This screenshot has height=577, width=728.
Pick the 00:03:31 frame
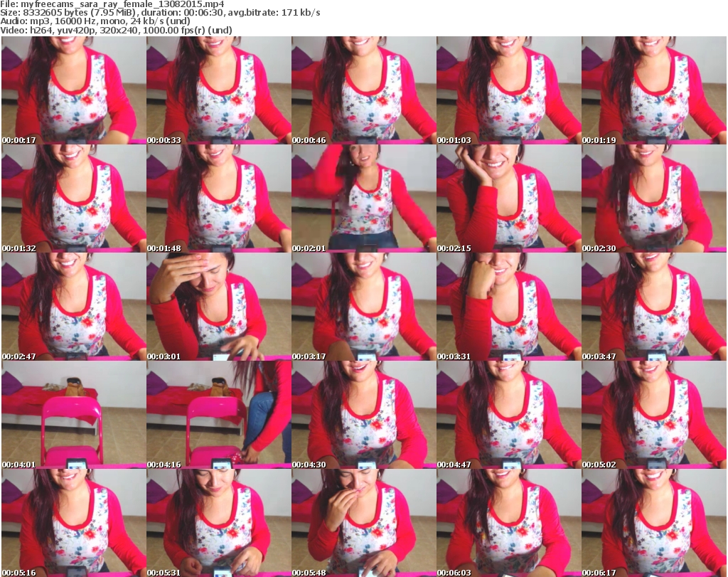[x=509, y=307]
